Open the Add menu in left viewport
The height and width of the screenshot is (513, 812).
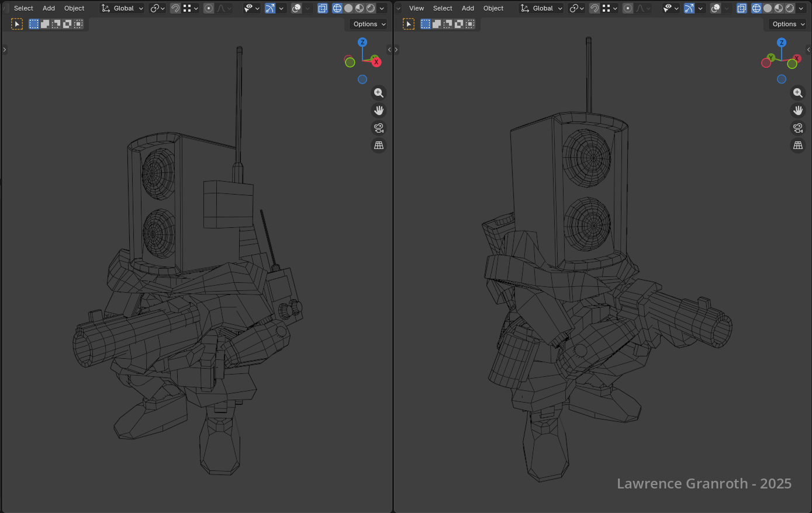tap(49, 8)
